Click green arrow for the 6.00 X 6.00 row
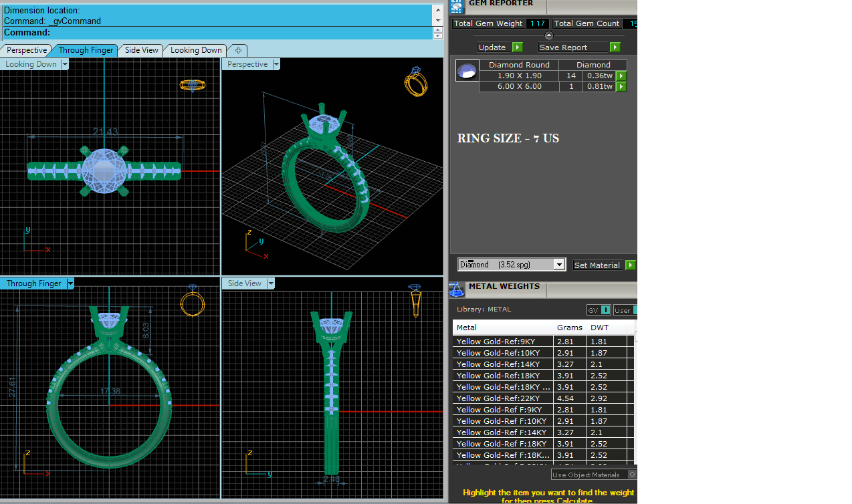The width and height of the screenshot is (852, 504). coord(621,86)
